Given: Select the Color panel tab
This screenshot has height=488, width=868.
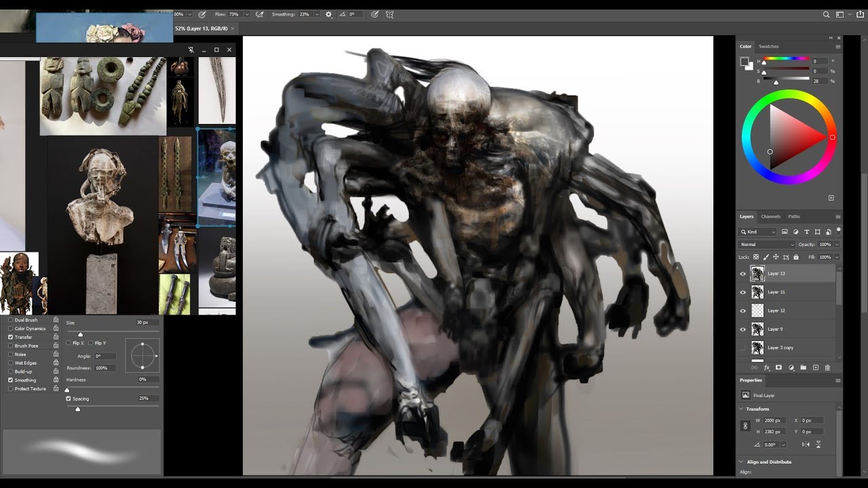Looking at the screenshot, I should click(x=745, y=46).
